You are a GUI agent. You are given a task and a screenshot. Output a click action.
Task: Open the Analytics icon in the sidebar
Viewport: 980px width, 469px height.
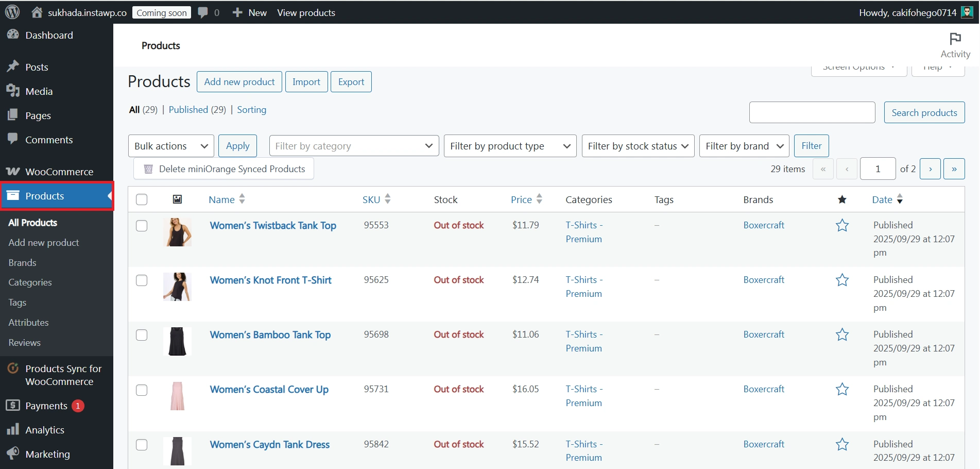point(13,429)
